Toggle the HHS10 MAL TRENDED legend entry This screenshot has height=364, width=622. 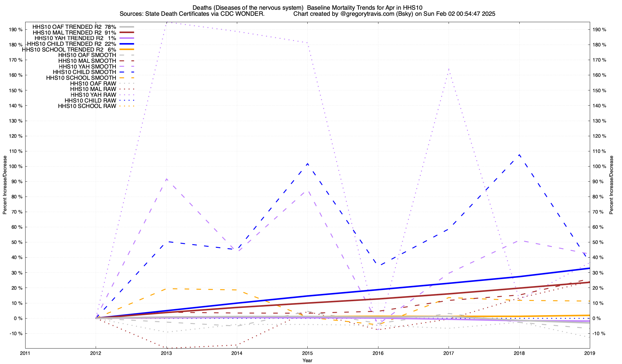[74, 33]
